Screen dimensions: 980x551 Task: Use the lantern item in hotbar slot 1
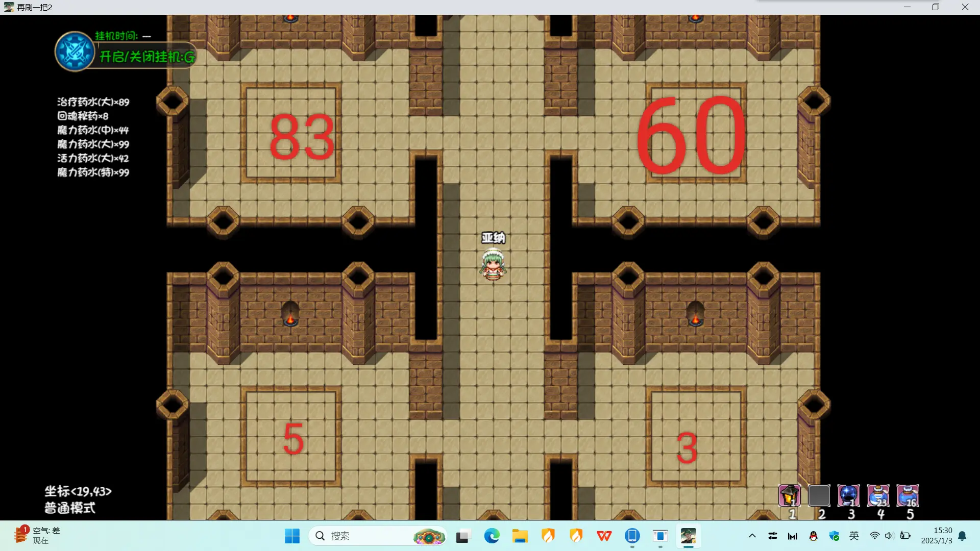(x=789, y=495)
